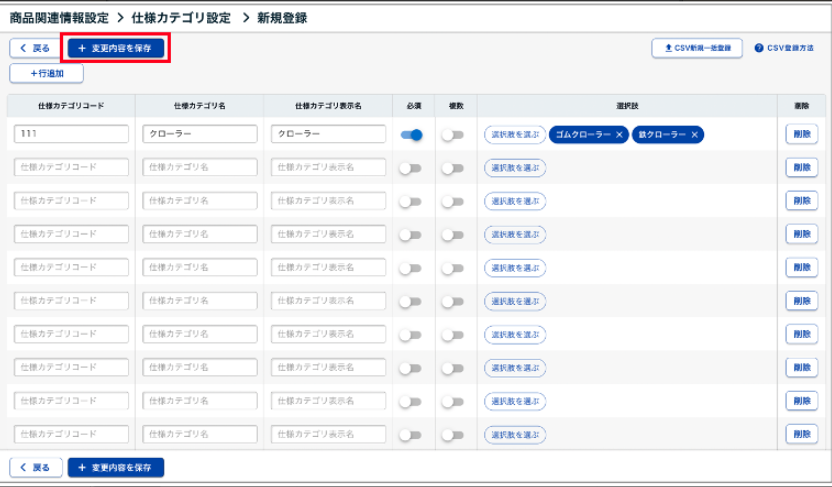Click the CSV登録方法 help icon
832x487 pixels.
759,48
